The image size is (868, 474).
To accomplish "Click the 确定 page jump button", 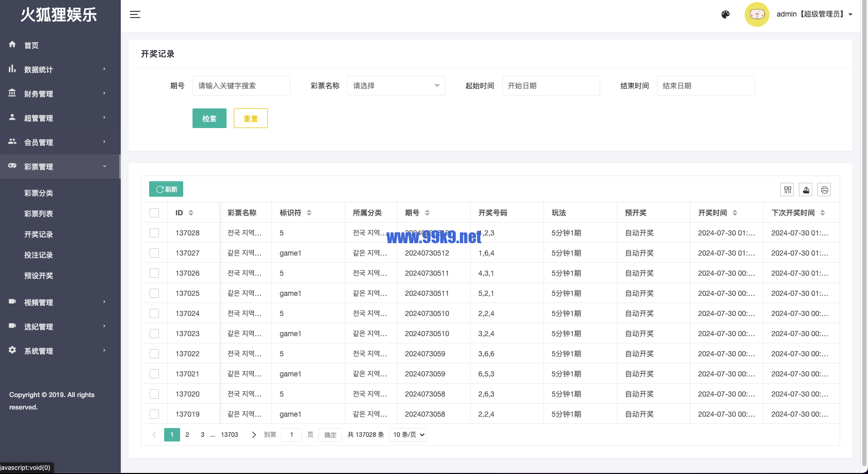I will click(330, 435).
